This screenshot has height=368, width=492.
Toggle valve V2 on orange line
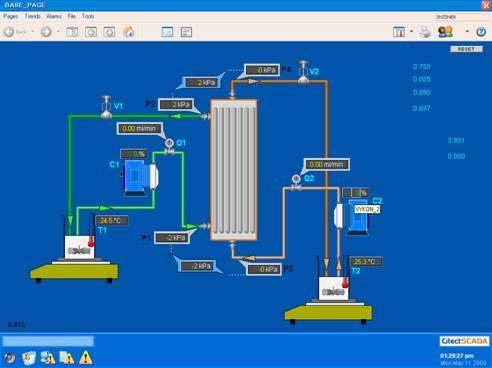pos(303,72)
